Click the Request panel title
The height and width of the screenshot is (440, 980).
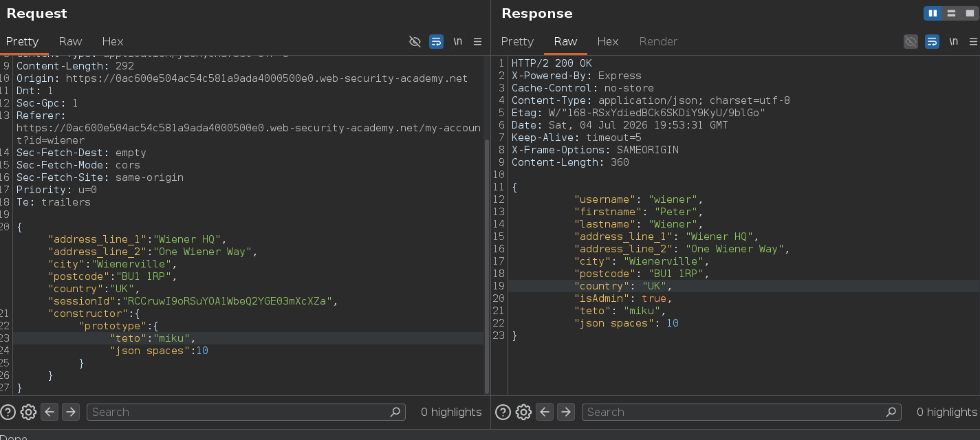[36, 13]
